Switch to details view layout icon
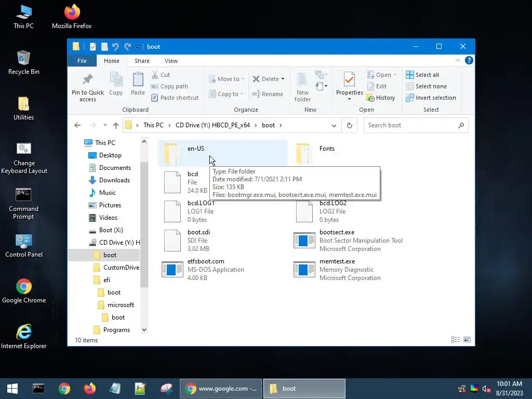This screenshot has height=399, width=532. pyautogui.click(x=456, y=340)
